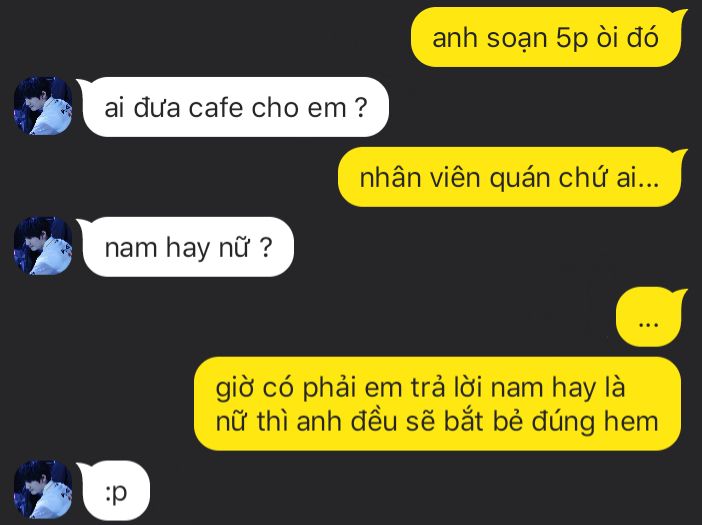Select the "anh soạn 5p òi đó" message bubble
This screenshot has height=525, width=702.
click(x=548, y=37)
